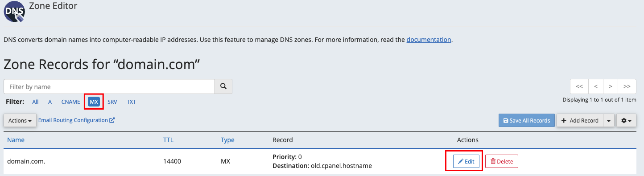Expand the Actions dropdown menu
Screen dimensions: 644x176
pyautogui.click(x=20, y=121)
